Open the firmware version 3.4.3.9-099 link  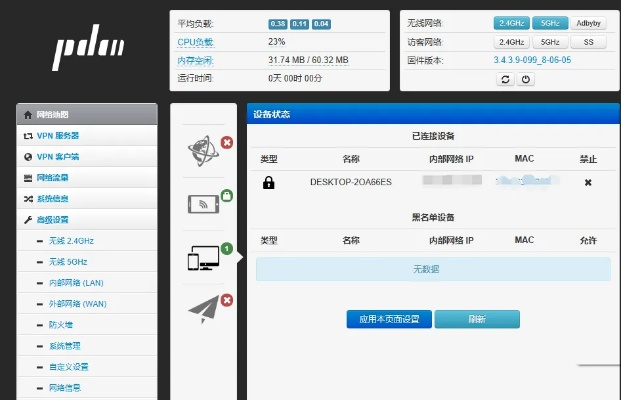click(532, 60)
